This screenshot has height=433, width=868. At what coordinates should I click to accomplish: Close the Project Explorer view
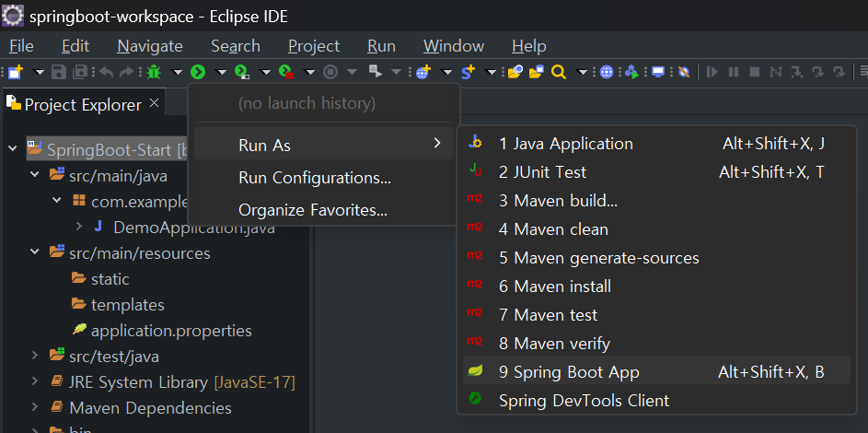(x=155, y=103)
